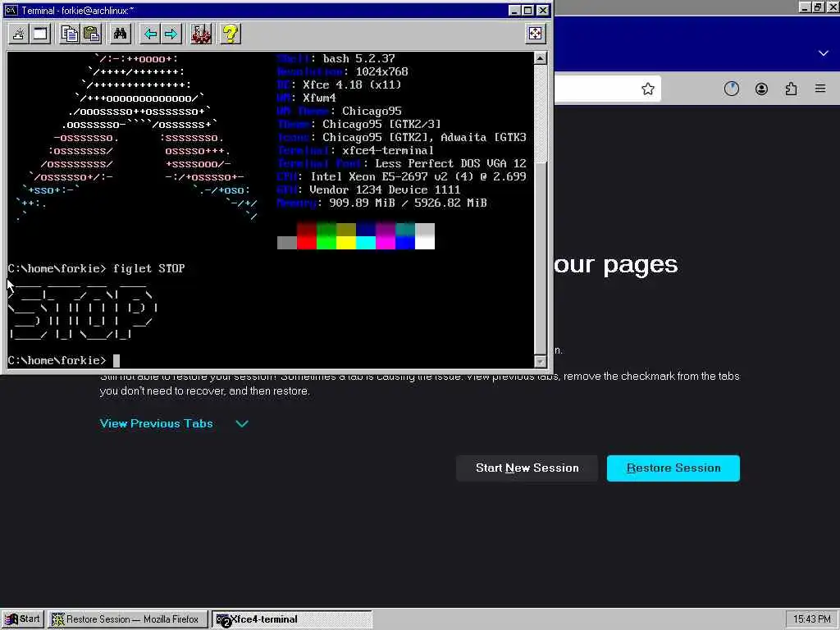Click the white color block
Screen dimensions: 840x630
(x=425, y=243)
